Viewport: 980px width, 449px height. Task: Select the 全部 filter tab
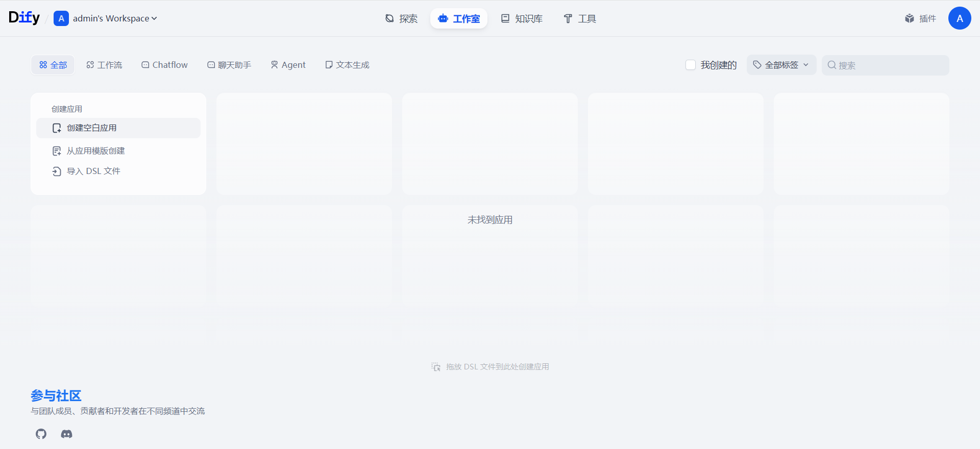tap(53, 65)
